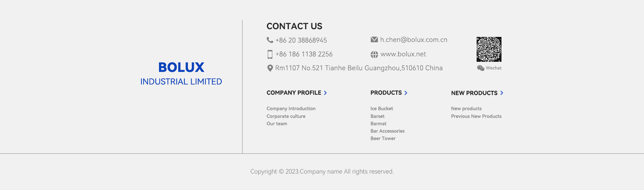Open the Company Introduction link
Image resolution: width=644 pixels, height=190 pixels.
pyautogui.click(x=291, y=108)
